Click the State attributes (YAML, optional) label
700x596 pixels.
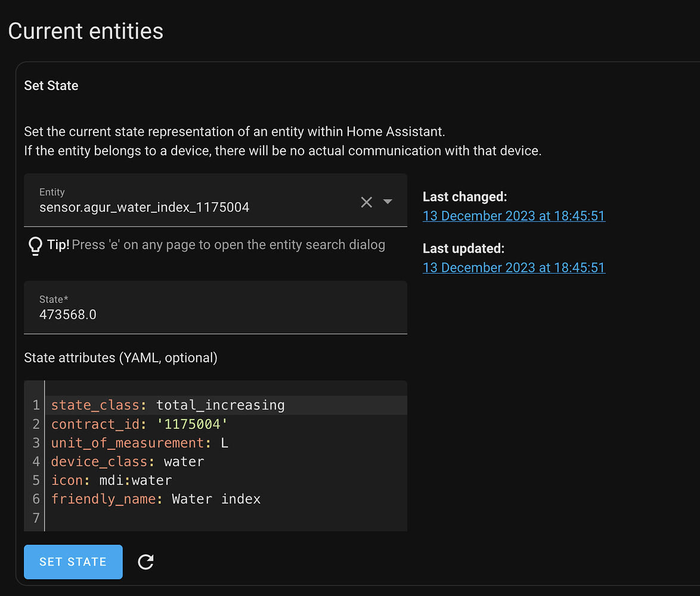pos(121,358)
